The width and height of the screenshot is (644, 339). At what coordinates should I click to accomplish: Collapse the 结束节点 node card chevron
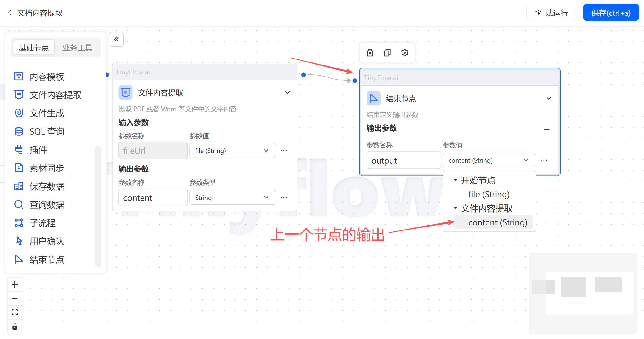tap(549, 98)
